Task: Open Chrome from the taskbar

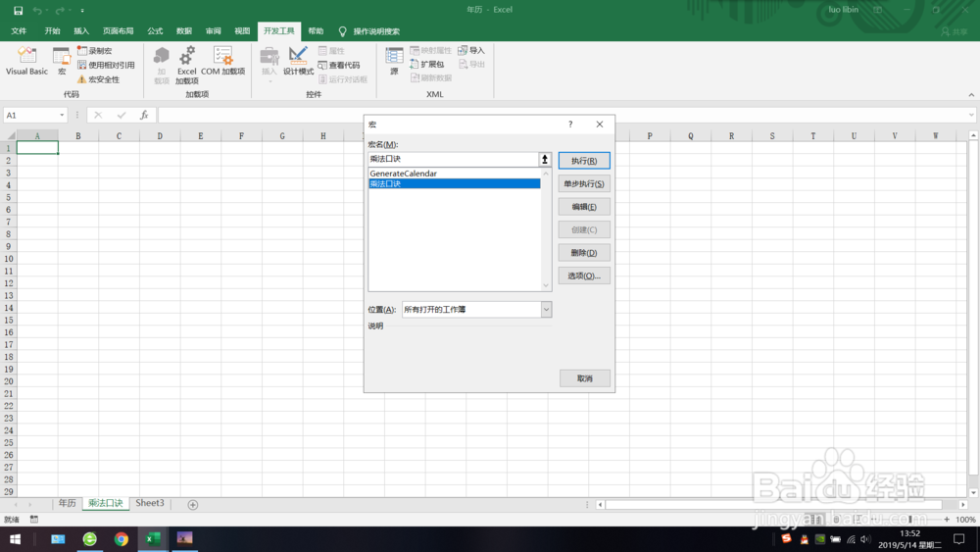Action: [122, 539]
